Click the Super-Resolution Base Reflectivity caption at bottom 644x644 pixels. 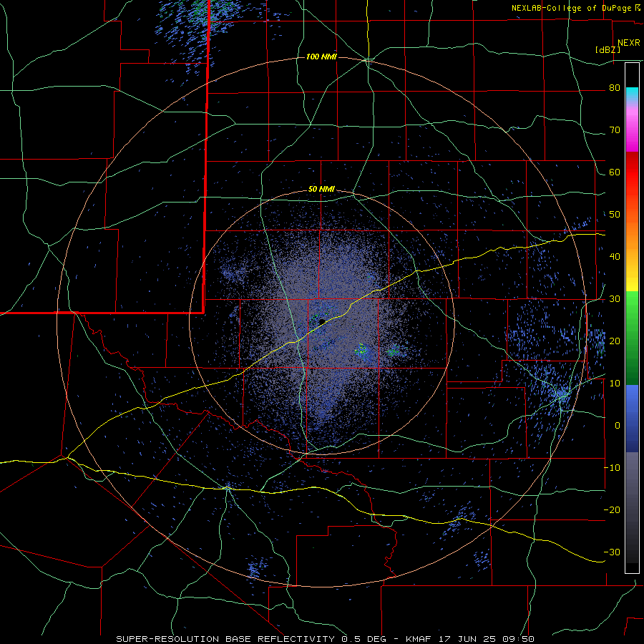224,639
